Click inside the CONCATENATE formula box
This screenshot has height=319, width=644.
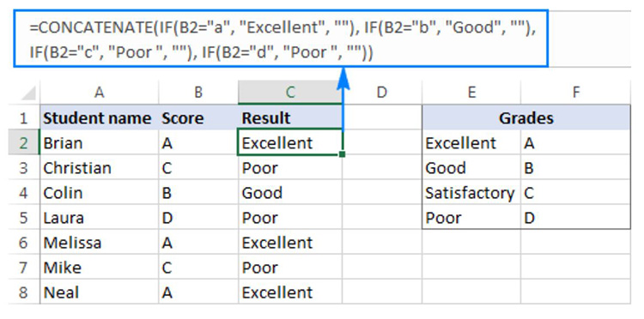(281, 39)
